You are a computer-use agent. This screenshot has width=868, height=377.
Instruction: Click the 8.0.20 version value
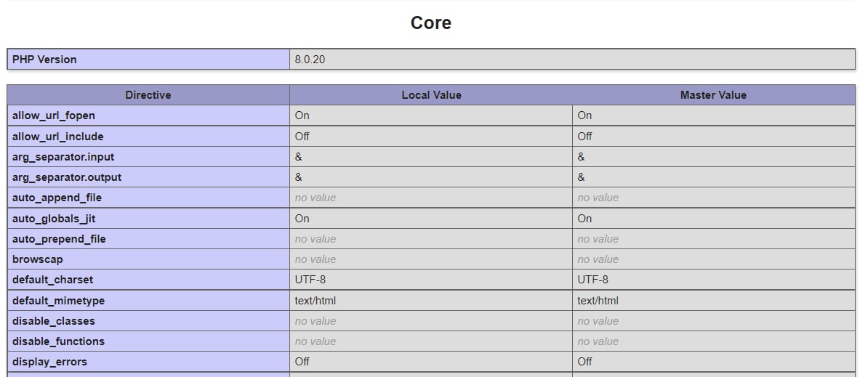(310, 60)
